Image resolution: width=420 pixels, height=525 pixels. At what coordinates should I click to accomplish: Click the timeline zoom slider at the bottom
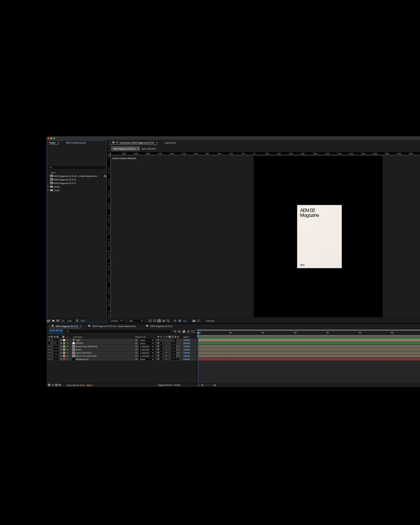point(207,385)
